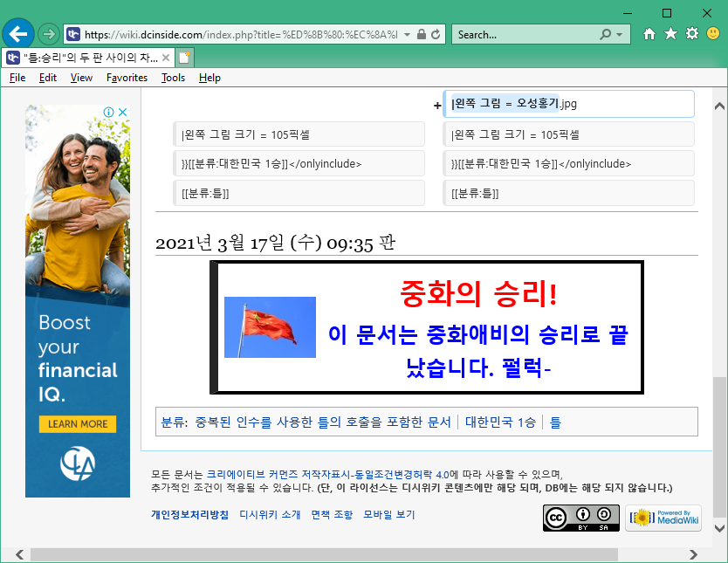Click inside the Search input box
Viewport: 728px width, 563px height.
(x=524, y=35)
